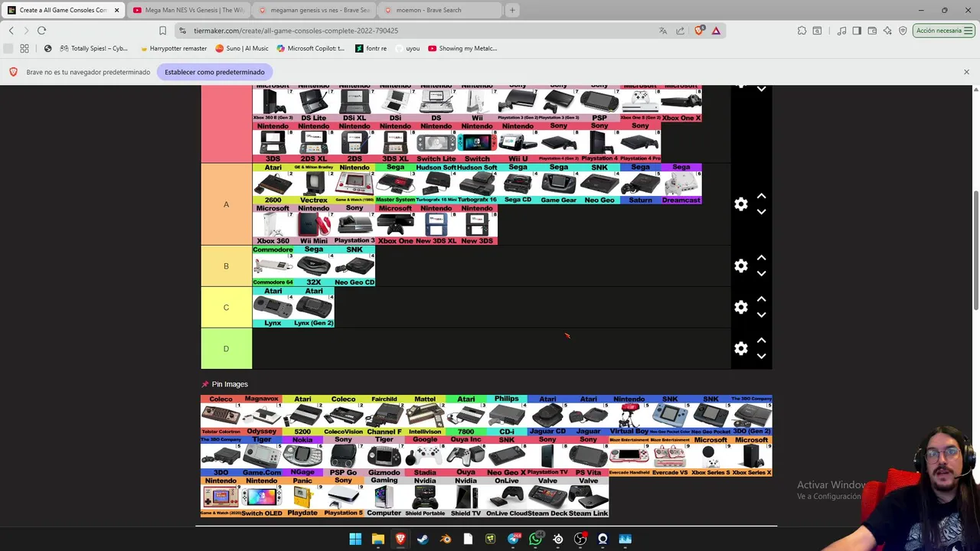The height and width of the screenshot is (551, 980).
Task: Pick the Commodore 64 image in tier B
Action: click(x=273, y=266)
